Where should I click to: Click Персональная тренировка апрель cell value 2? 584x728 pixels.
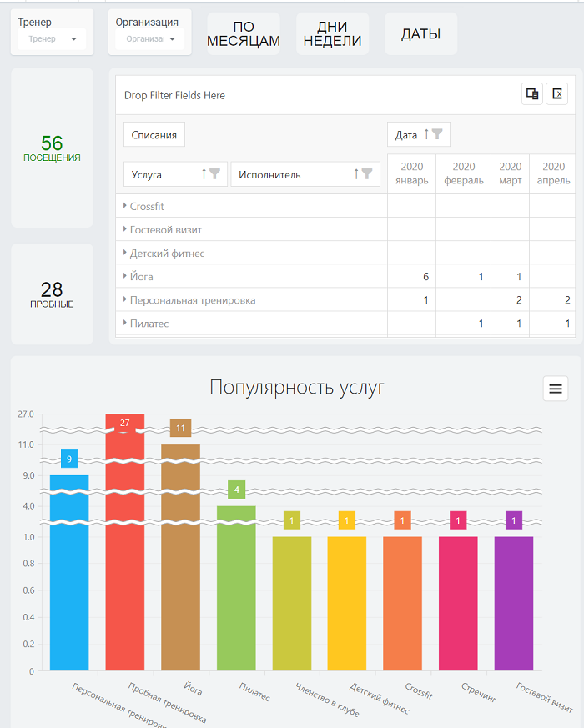click(552, 300)
